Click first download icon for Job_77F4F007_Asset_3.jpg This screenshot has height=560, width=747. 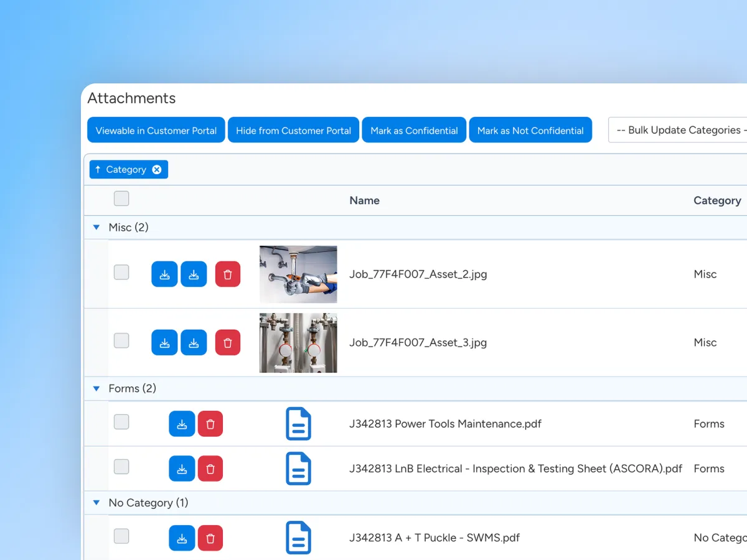coord(164,343)
